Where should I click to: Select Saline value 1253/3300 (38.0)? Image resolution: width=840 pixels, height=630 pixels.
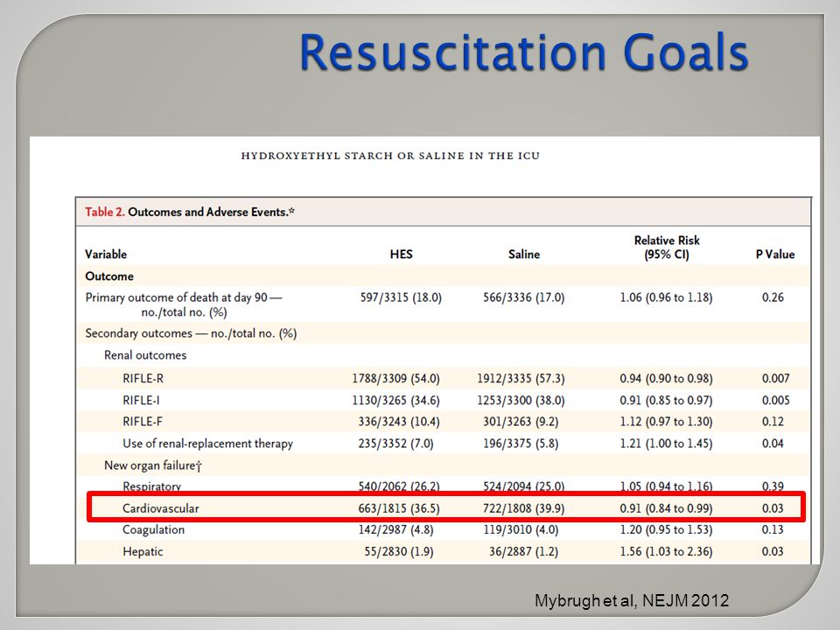pyautogui.click(x=521, y=400)
